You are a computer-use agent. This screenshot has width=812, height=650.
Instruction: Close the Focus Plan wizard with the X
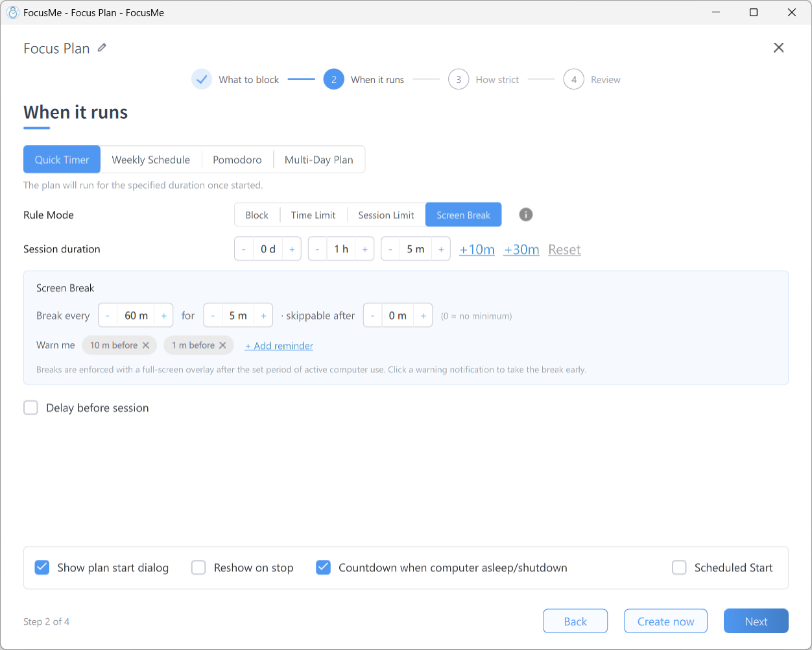point(778,47)
